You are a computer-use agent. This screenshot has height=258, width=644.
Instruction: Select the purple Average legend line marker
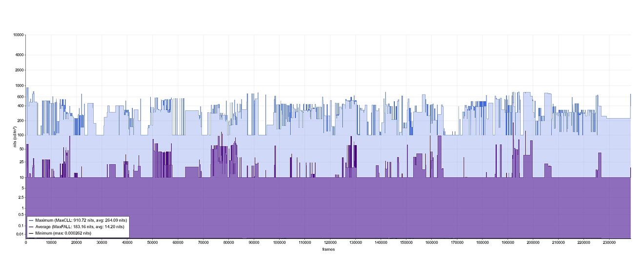tap(31, 227)
